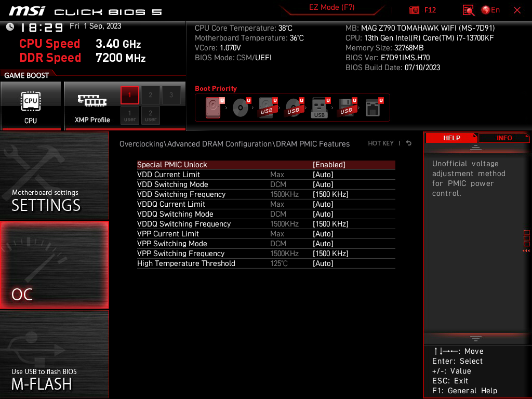The width and height of the screenshot is (532, 399).
Task: Select XMP user profile 1
Action: pos(129,115)
